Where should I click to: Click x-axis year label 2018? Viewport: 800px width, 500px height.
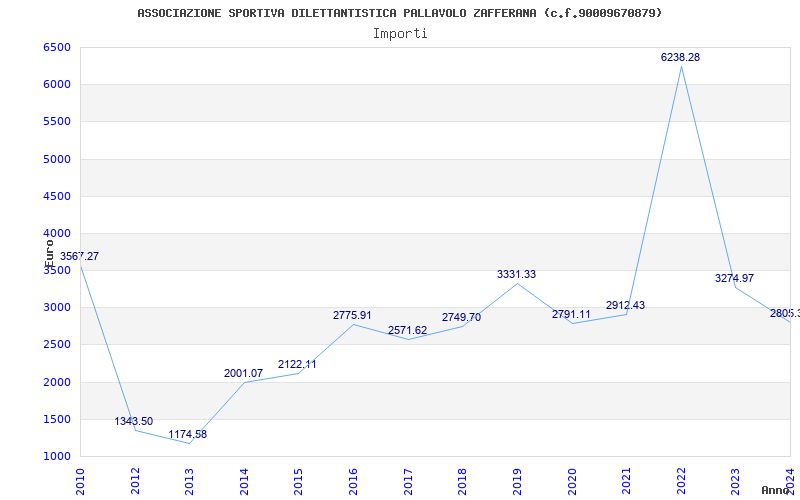pyautogui.click(x=462, y=481)
